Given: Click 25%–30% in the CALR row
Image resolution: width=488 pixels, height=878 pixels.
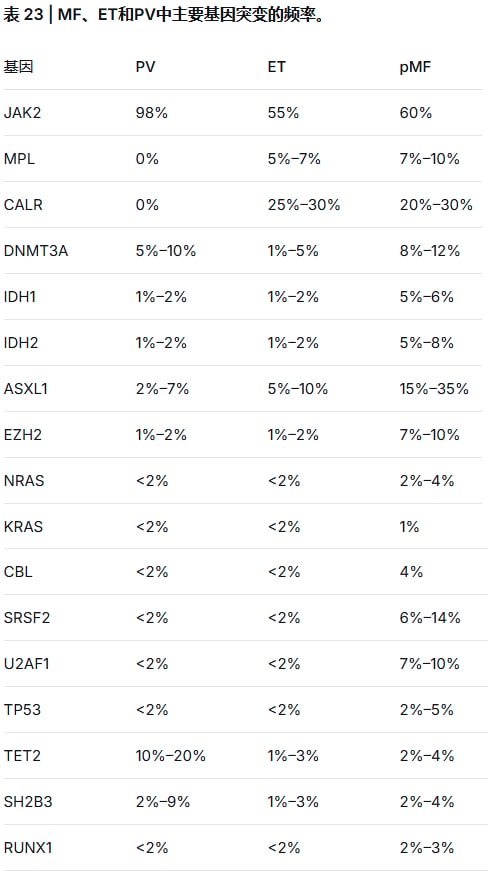Looking at the screenshot, I should pos(304,204).
